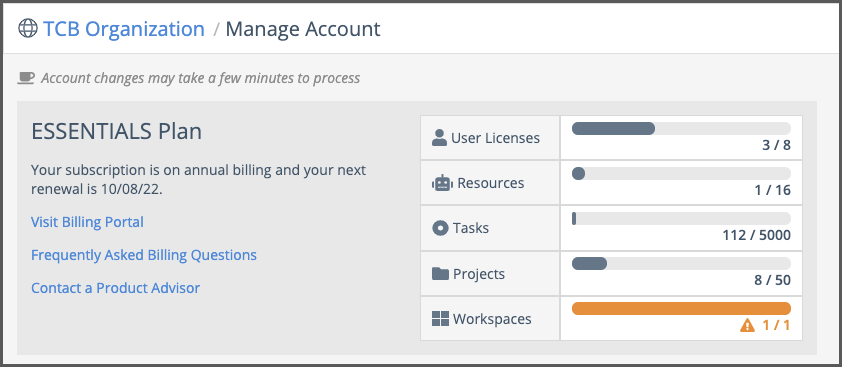Click the 8 / 50 projects count
Viewport: 842px width, 367px height.
click(x=773, y=280)
